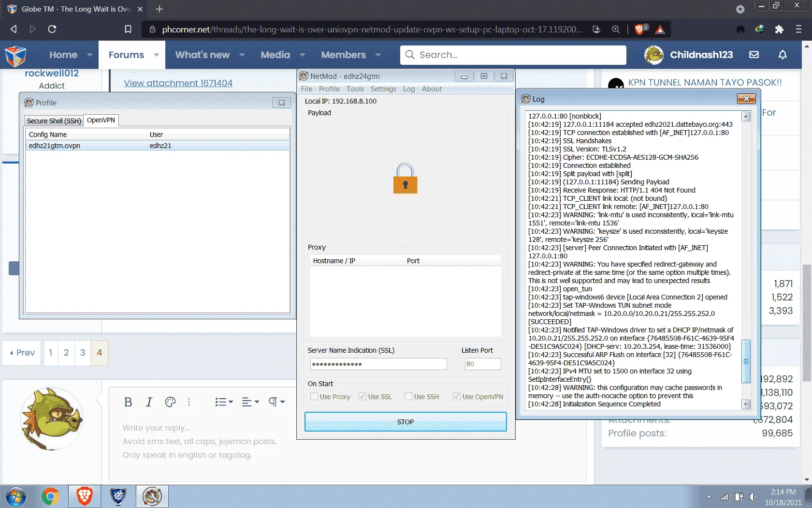Open NetMod About menu
Screen dimensions: 812x508
coord(432,89)
